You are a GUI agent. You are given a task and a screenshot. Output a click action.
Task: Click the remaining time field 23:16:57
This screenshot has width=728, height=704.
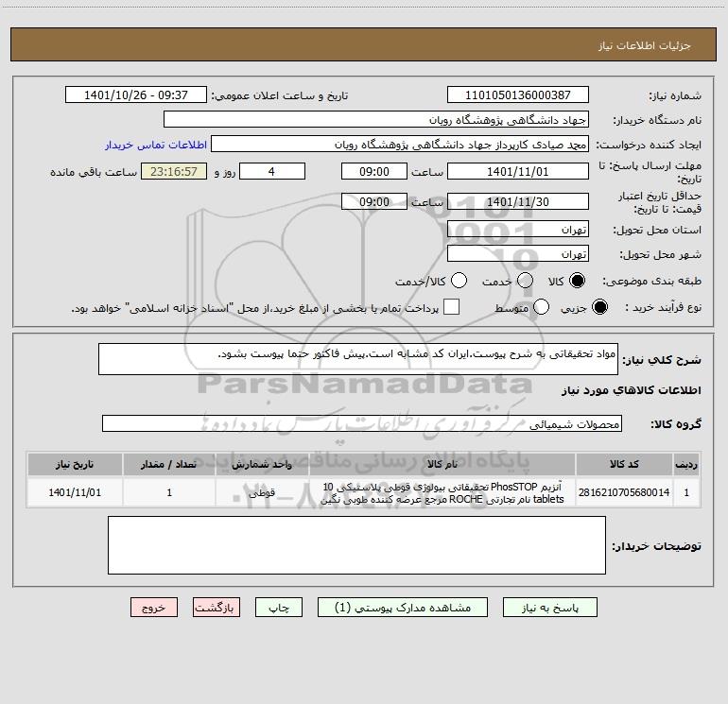(x=174, y=171)
